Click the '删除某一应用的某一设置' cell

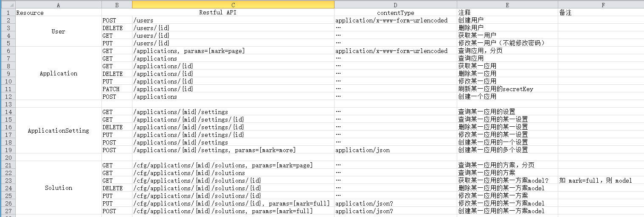click(507, 127)
